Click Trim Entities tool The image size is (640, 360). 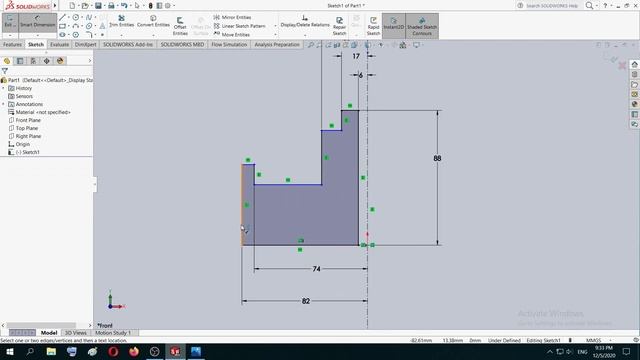tap(122, 21)
